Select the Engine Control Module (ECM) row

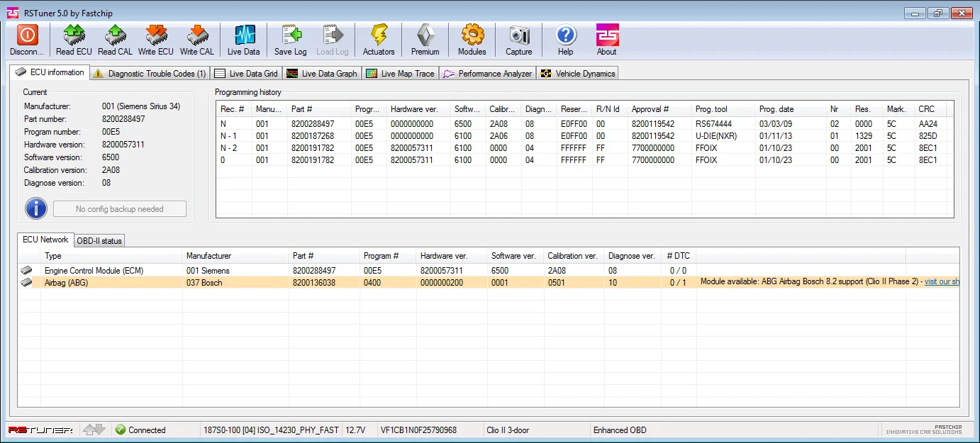point(489,271)
